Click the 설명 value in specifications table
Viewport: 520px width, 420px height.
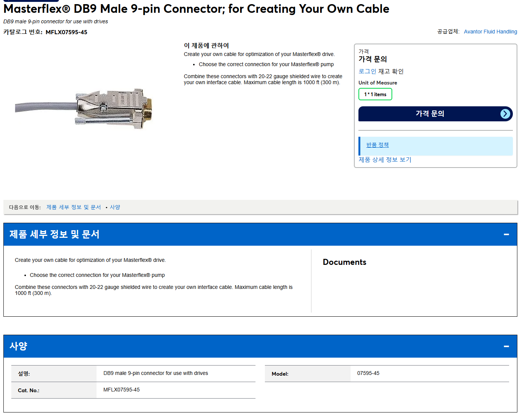tap(156, 373)
